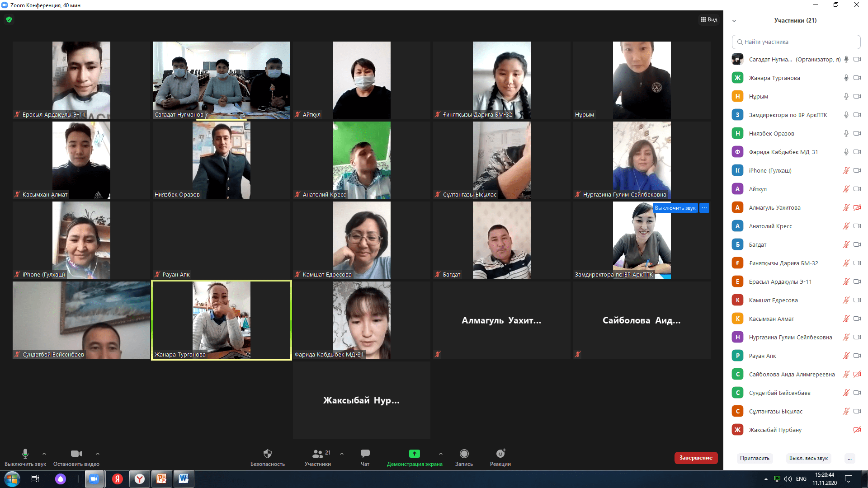Open the Участники participants icon in toolbar
The width and height of the screenshot is (868, 488).
[x=318, y=454]
